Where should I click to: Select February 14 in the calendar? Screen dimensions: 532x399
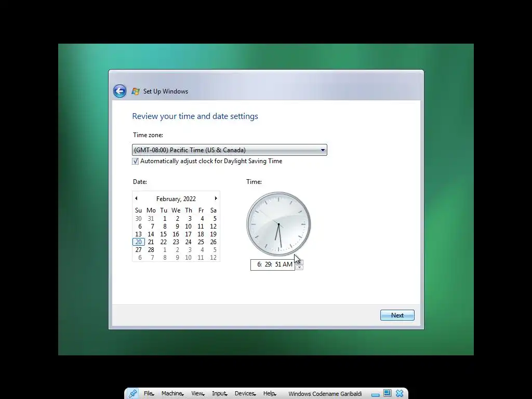point(151,234)
